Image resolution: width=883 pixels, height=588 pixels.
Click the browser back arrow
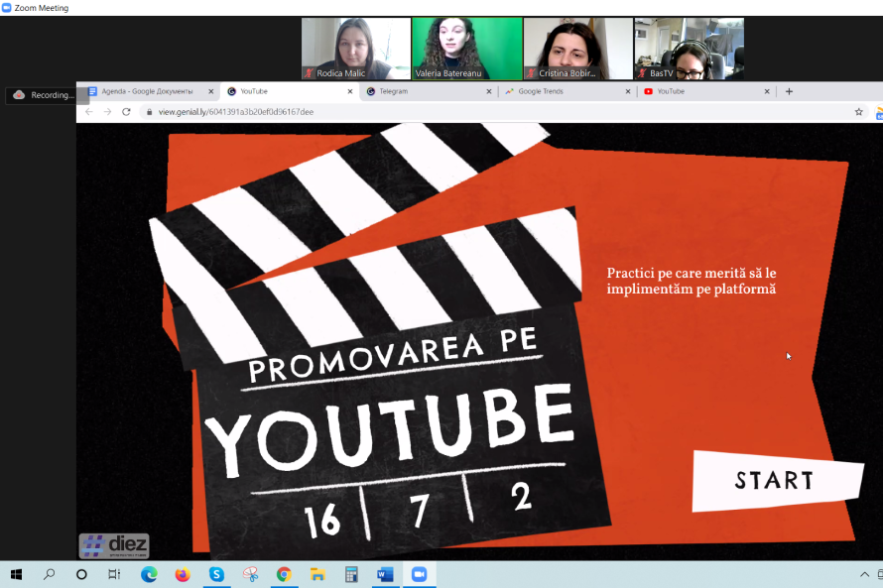point(88,112)
